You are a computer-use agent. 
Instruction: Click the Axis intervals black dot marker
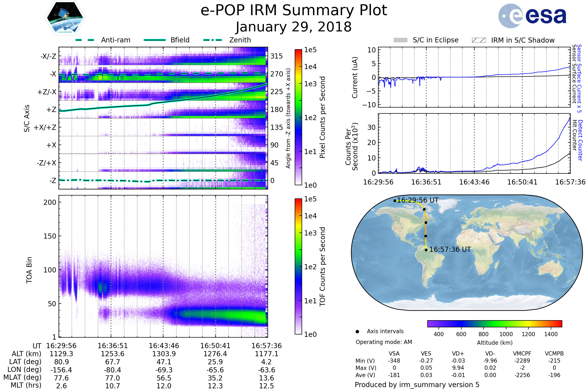pos(357,331)
